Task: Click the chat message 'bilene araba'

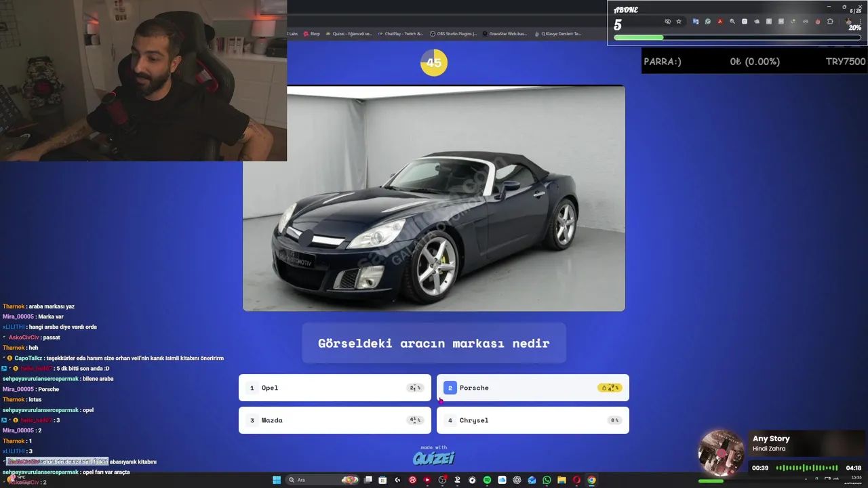Action: 98,379
